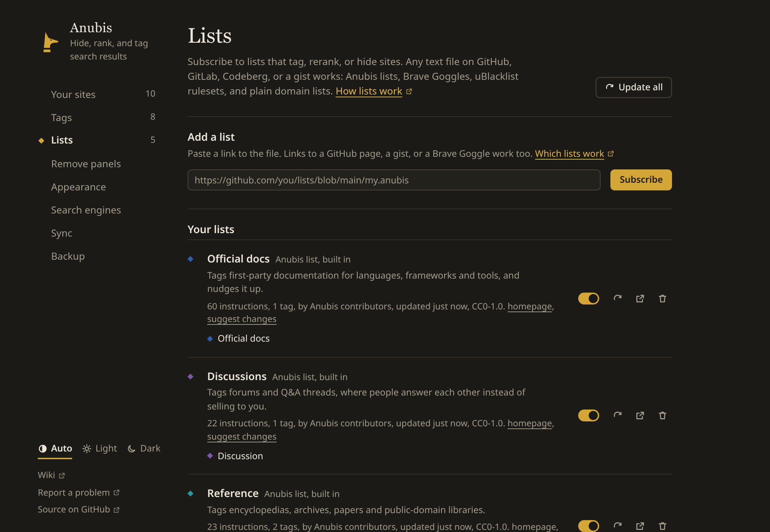Click the Anubis jackal logo
The image size is (770, 532).
50,42
